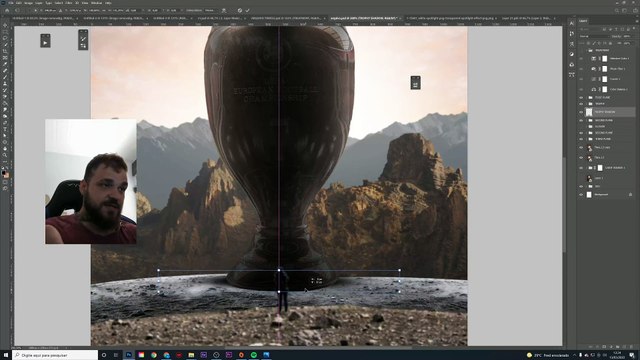Open Spotify from the taskbar

[254, 355]
